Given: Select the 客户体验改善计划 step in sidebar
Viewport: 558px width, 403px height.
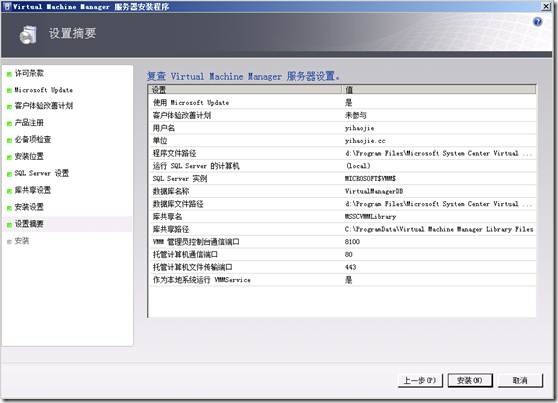Looking at the screenshot, I should (x=44, y=106).
